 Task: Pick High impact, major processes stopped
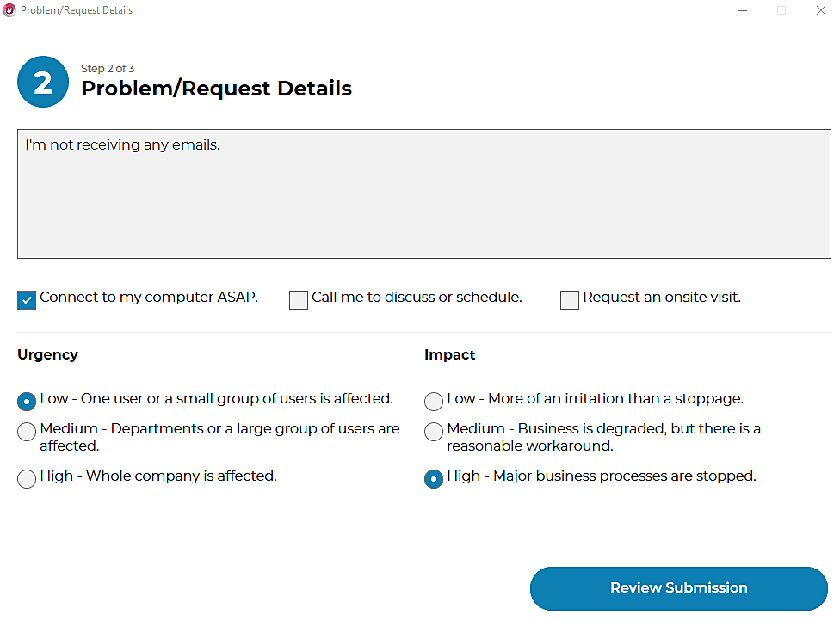(x=434, y=478)
